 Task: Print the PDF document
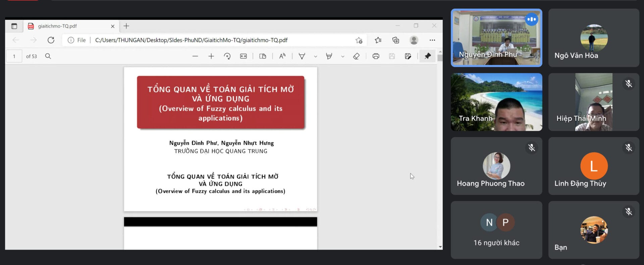[x=376, y=56]
